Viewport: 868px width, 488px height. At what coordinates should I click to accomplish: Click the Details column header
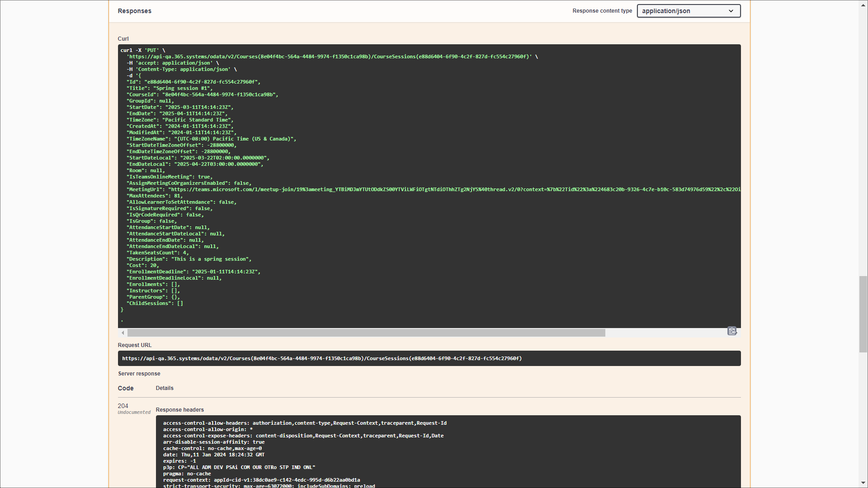click(165, 388)
